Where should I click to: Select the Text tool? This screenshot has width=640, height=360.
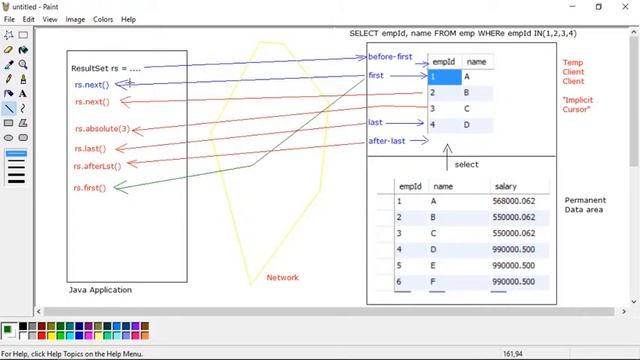click(x=23, y=93)
